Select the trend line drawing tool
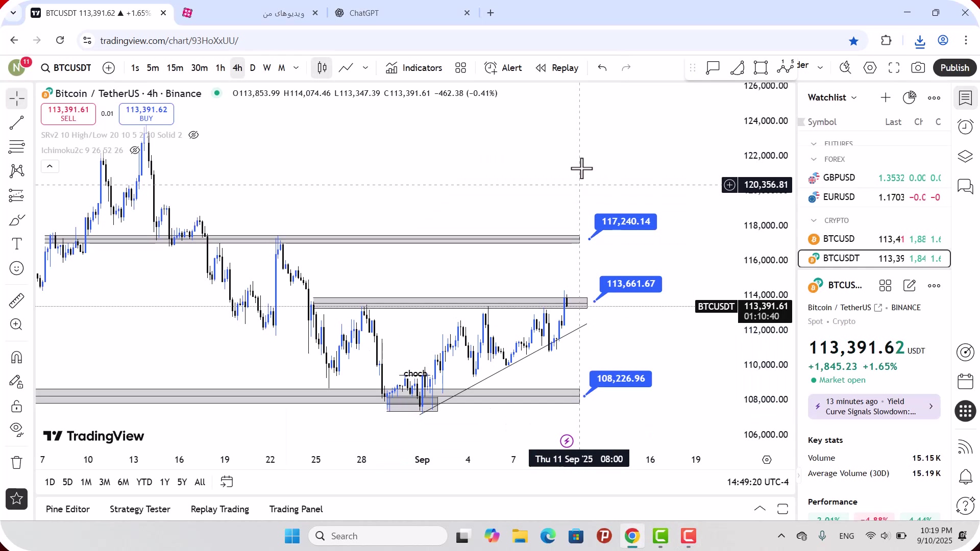 17,123
